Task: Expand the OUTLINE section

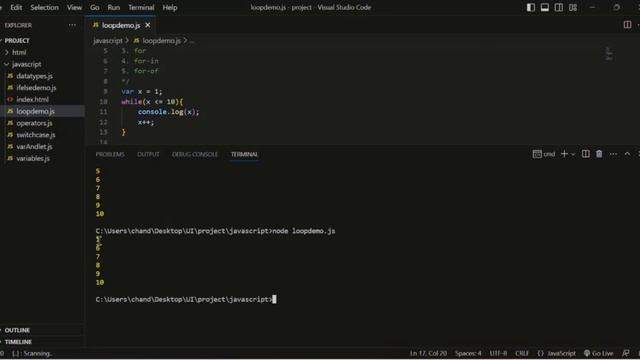Action: tap(17, 330)
